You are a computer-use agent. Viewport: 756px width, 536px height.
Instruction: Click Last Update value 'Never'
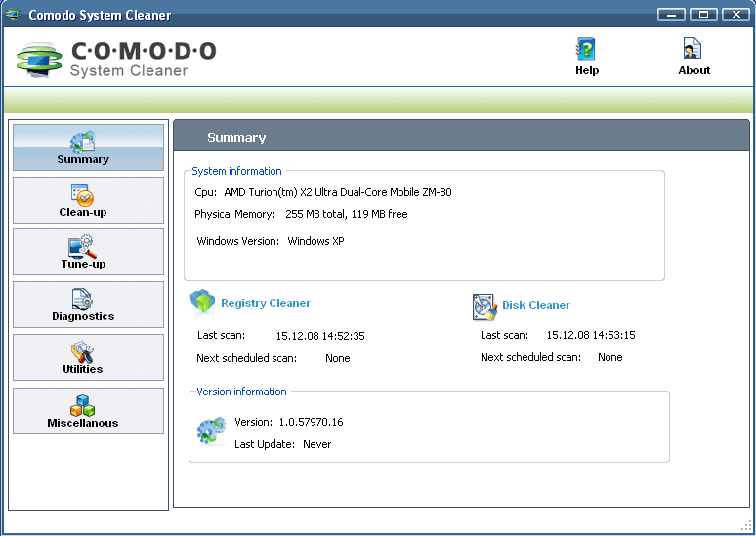pos(316,444)
